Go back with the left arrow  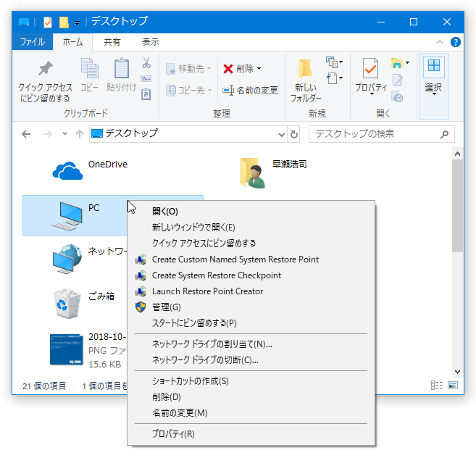(26, 134)
